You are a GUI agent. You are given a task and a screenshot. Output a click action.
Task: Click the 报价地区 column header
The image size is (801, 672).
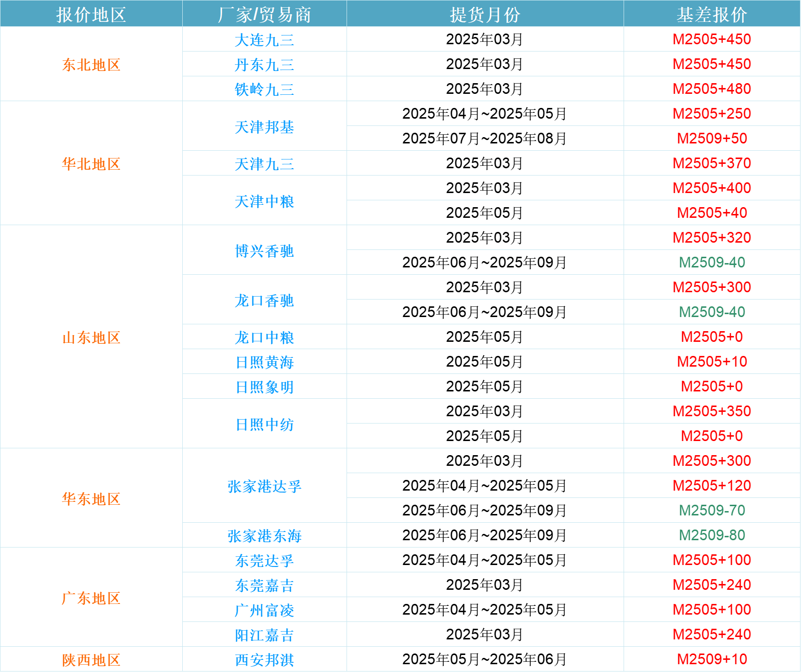pyautogui.click(x=91, y=14)
